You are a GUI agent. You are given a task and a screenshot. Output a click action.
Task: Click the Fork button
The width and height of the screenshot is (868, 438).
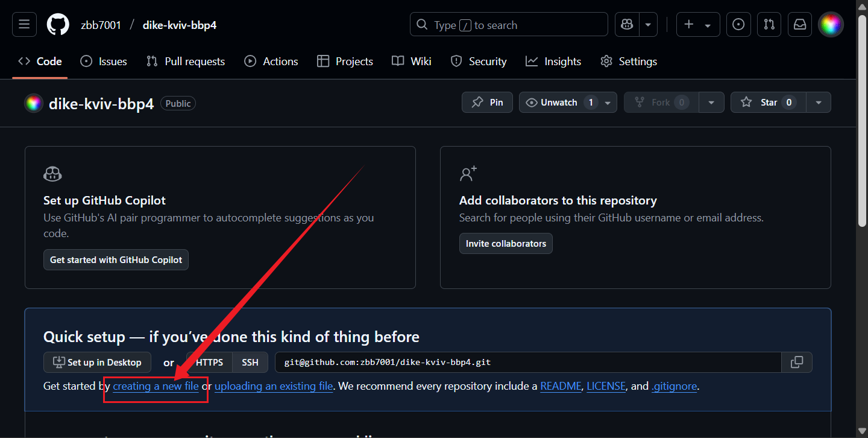click(661, 103)
